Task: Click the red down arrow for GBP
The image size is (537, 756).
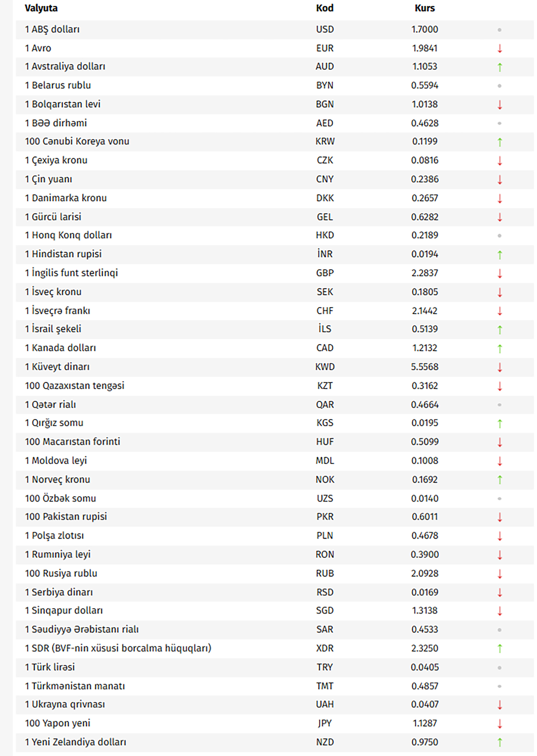Action: pos(500,273)
